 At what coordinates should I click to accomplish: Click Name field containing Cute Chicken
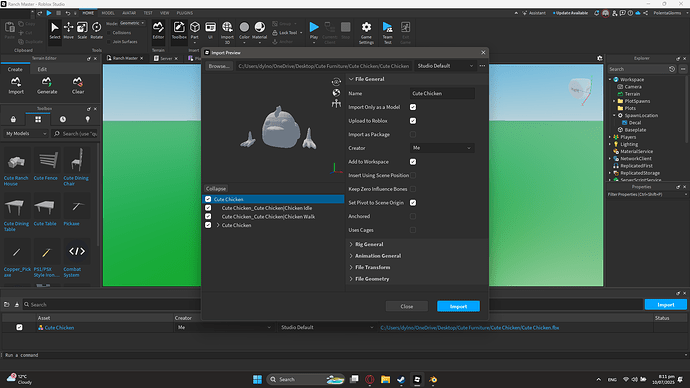[442, 93]
